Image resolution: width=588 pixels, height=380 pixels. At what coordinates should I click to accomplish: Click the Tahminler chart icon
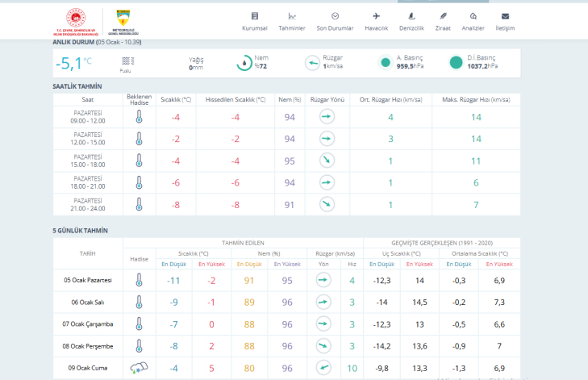coord(292,16)
